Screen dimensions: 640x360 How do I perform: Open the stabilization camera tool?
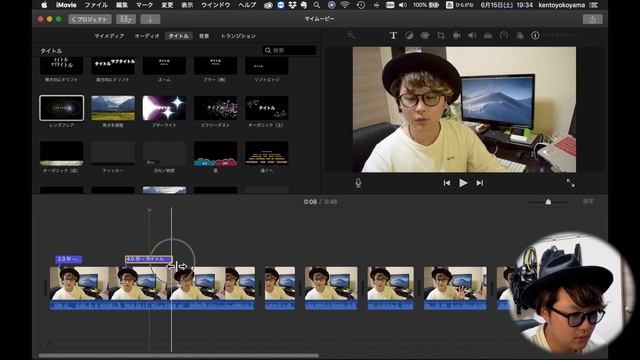[456, 36]
